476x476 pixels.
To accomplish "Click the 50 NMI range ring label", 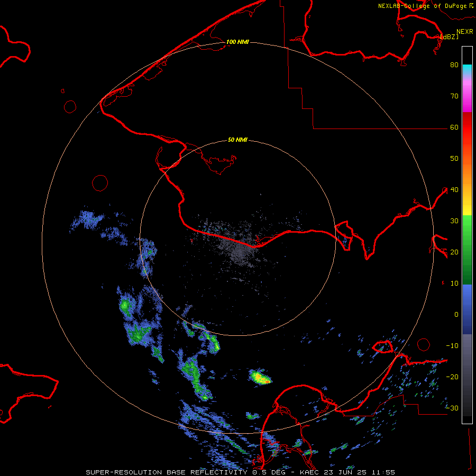I will point(237,140).
